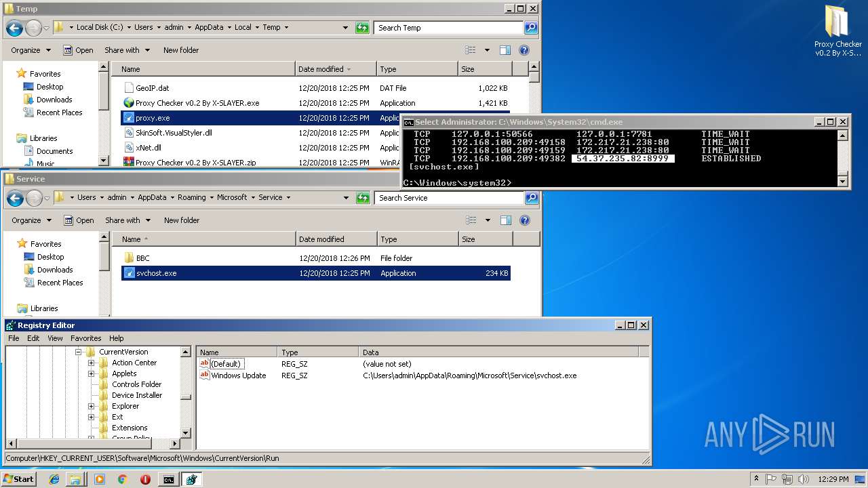
Task: Open help icon in Temp window
Action: tap(524, 50)
